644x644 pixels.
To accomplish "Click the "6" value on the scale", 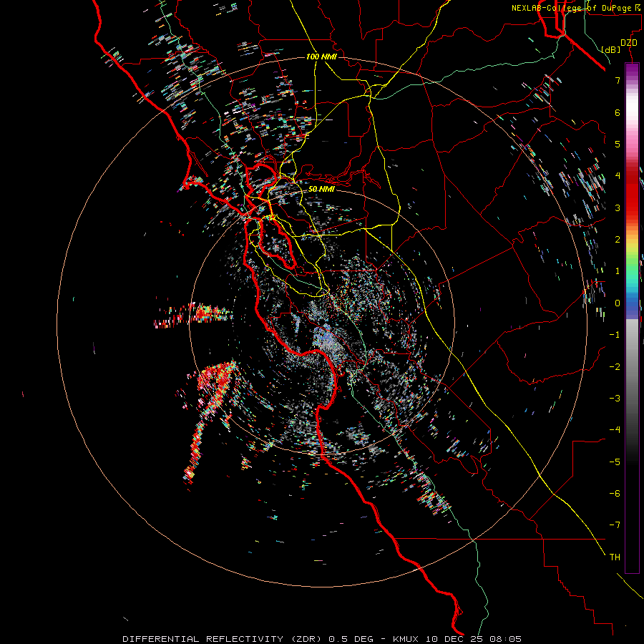I will [x=618, y=112].
